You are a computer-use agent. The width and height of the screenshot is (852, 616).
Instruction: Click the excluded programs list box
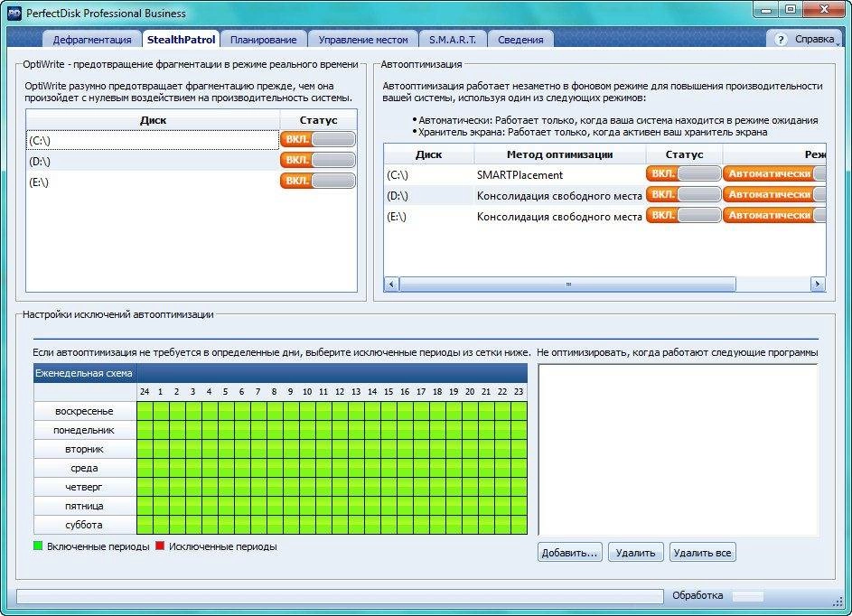pyautogui.click(x=679, y=450)
